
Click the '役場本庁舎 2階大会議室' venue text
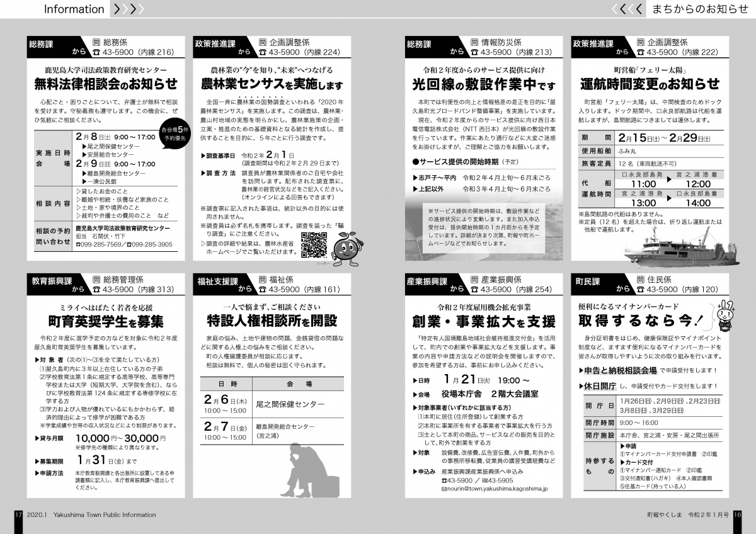click(490, 394)
